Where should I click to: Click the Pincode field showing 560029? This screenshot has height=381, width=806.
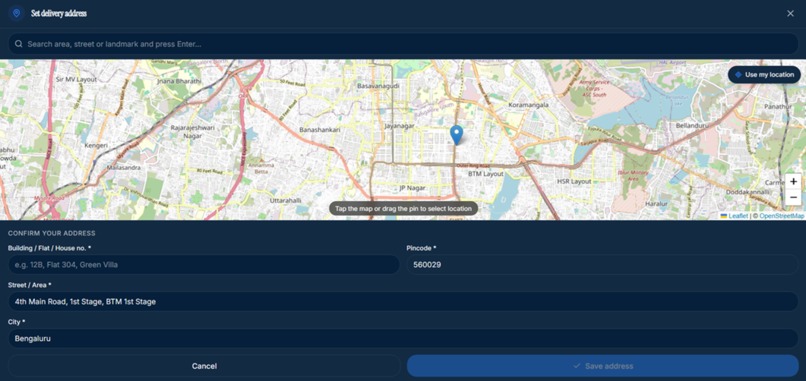click(x=602, y=265)
